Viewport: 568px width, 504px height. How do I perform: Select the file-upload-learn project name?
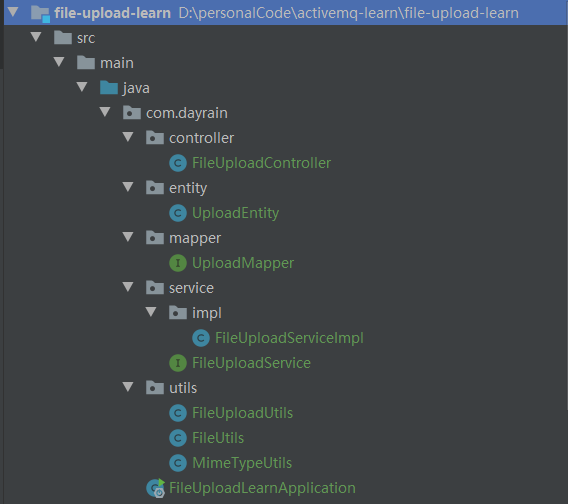pos(112,13)
